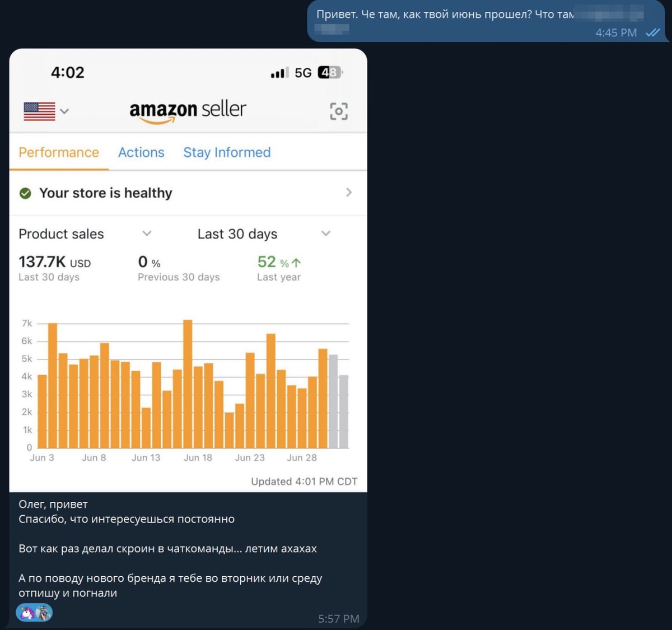Select the tallest orange bar near Jun 18
This screenshot has width=672, height=630.
coord(188,384)
